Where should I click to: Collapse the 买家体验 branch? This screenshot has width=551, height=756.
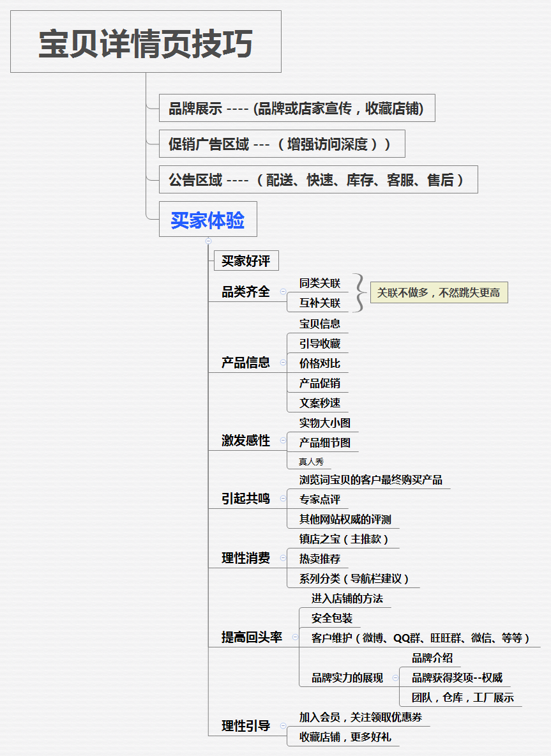(x=208, y=241)
